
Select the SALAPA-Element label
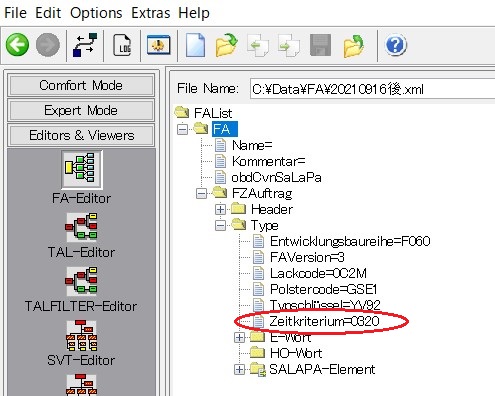pos(322,369)
